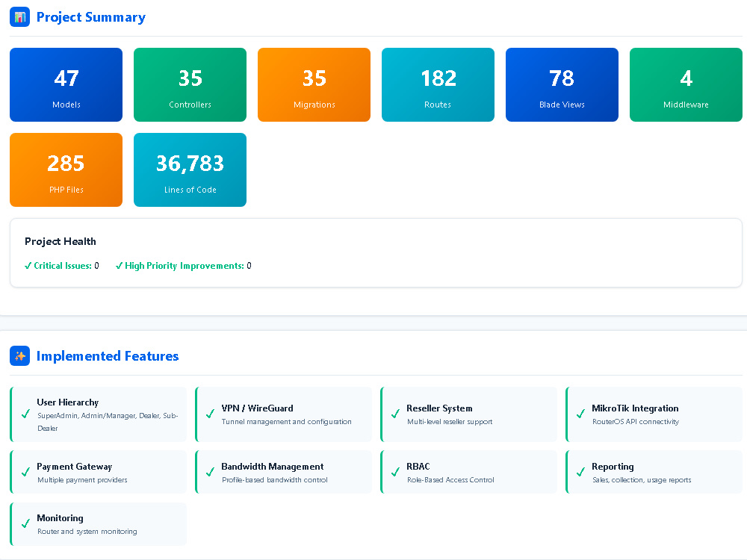This screenshot has width=747, height=560.
Task: Click the SuperAdmin, Admin/Manager, Dealer description
Action: [108, 422]
